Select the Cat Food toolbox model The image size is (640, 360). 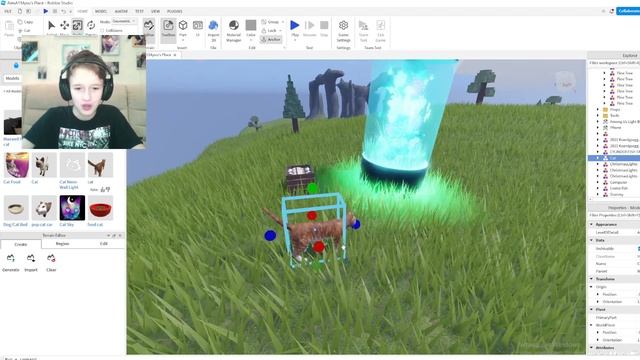(x=16, y=165)
